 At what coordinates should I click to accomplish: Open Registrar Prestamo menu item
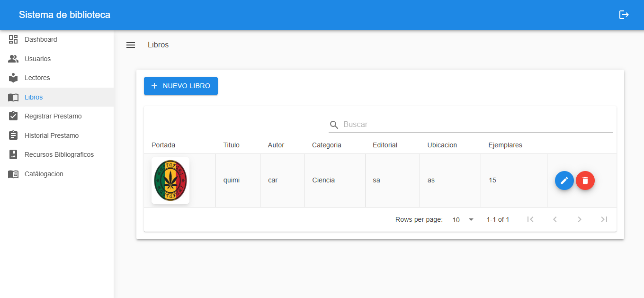[x=53, y=116]
